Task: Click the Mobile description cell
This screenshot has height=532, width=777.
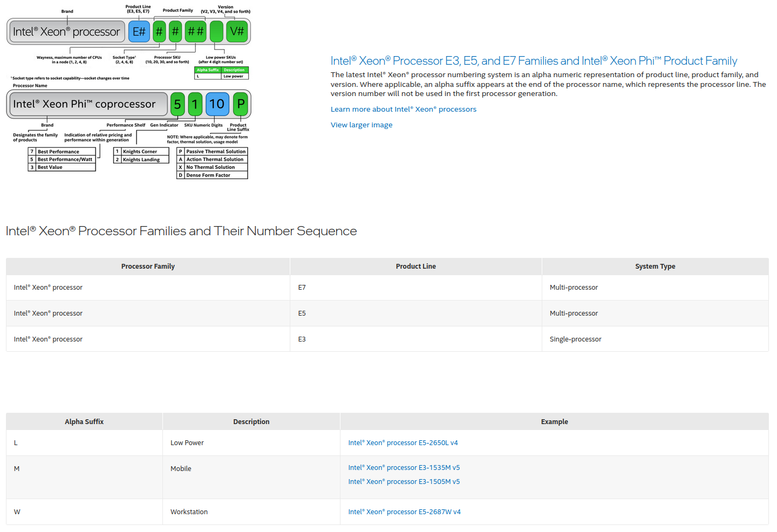Action: point(251,478)
